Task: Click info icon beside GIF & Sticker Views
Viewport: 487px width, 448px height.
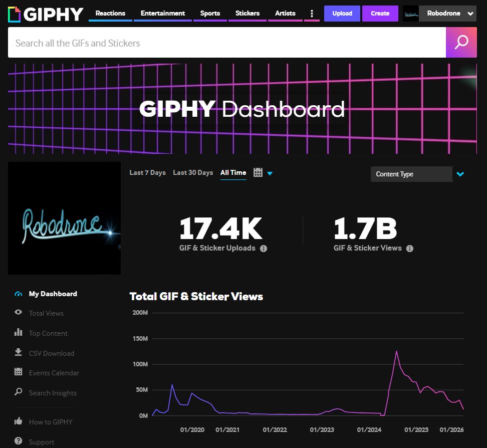Action: pyautogui.click(x=409, y=249)
